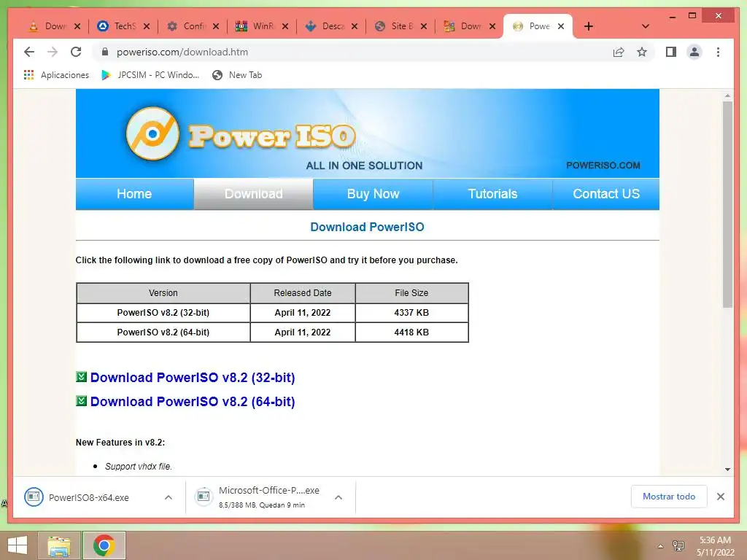Image resolution: width=747 pixels, height=560 pixels.
Task: Show hidden system tray icons
Action: click(x=660, y=546)
